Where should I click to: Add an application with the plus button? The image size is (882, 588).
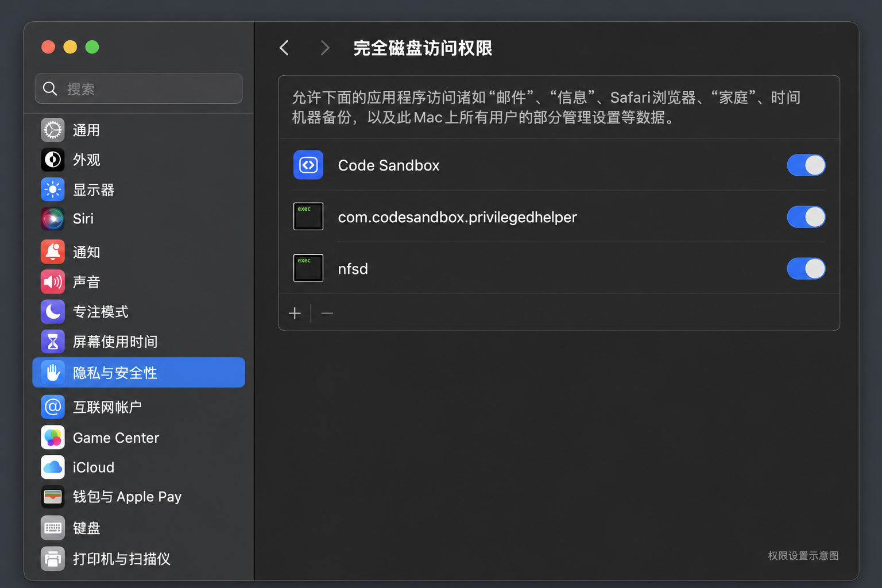click(295, 313)
